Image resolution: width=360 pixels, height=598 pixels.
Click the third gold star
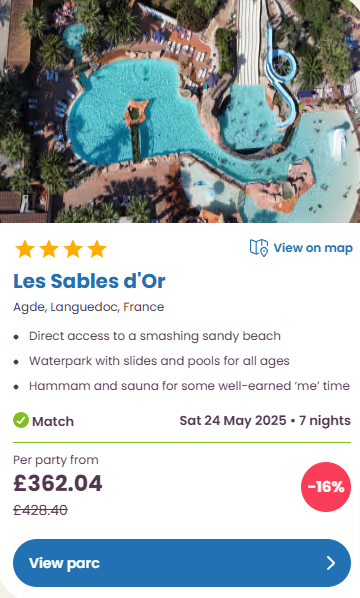(x=73, y=249)
